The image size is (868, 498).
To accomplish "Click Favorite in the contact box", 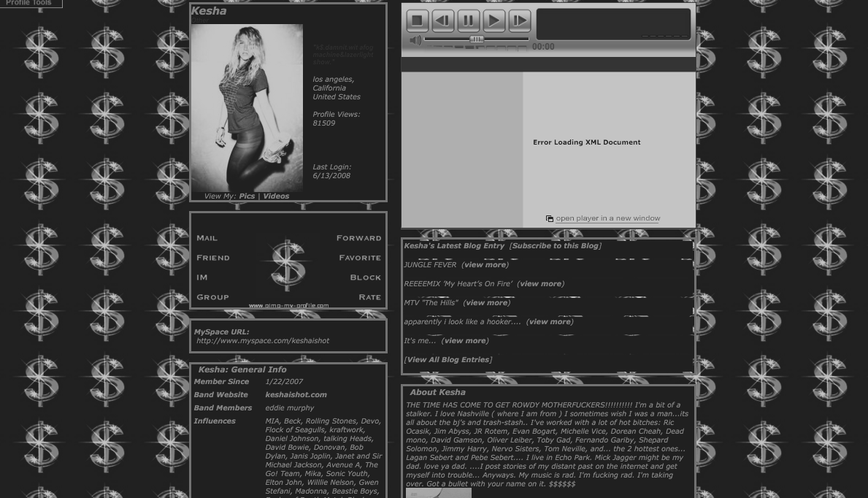I will 360,258.
